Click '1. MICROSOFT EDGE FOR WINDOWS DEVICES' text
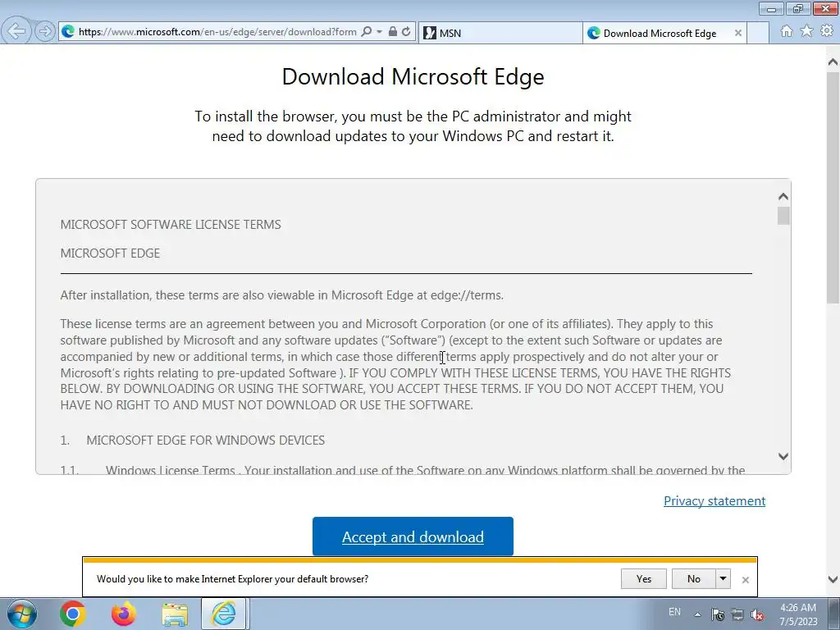This screenshot has width=840, height=630. click(192, 441)
